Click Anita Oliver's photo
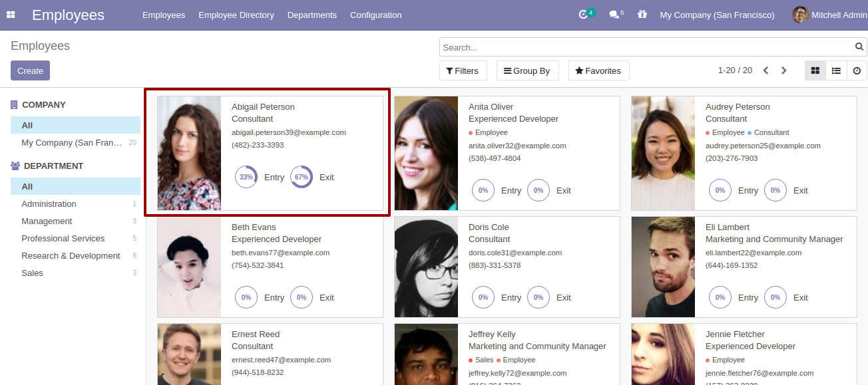Image resolution: width=868 pixels, height=385 pixels. (426, 153)
